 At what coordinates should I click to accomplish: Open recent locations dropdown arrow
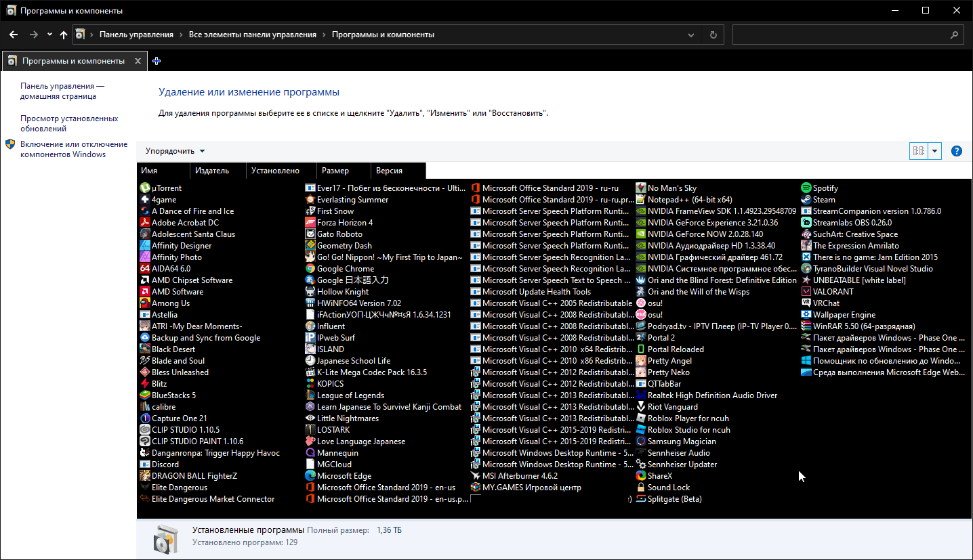pyautogui.click(x=49, y=35)
